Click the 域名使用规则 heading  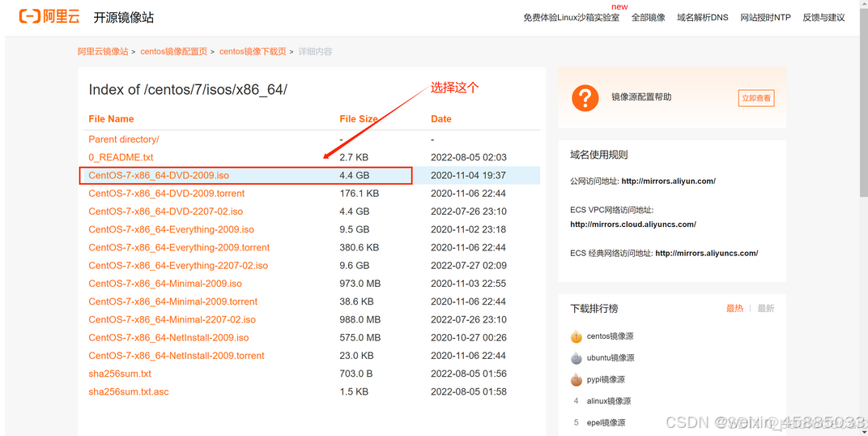click(x=599, y=155)
